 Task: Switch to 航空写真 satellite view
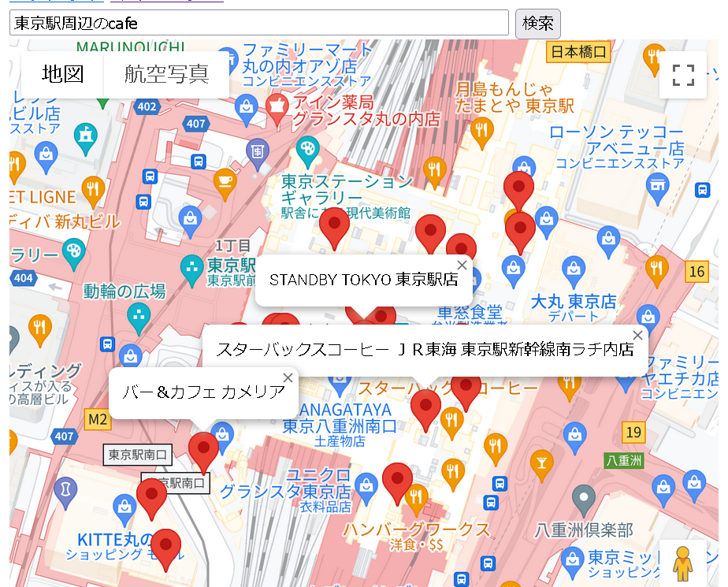pyautogui.click(x=167, y=74)
